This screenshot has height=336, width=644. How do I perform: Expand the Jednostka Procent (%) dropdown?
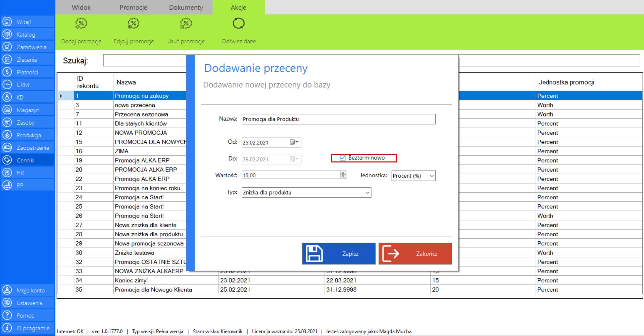coord(432,176)
